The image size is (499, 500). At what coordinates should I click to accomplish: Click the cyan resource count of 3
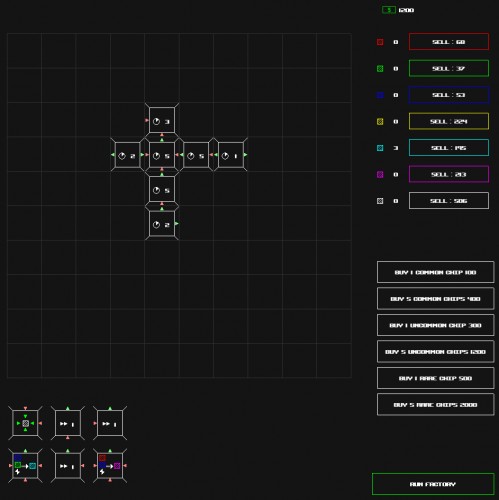[396, 148]
